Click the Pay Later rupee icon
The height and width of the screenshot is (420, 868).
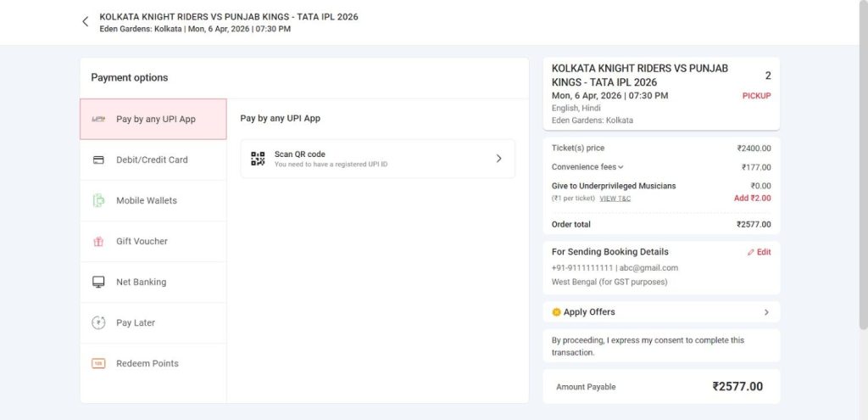(98, 322)
